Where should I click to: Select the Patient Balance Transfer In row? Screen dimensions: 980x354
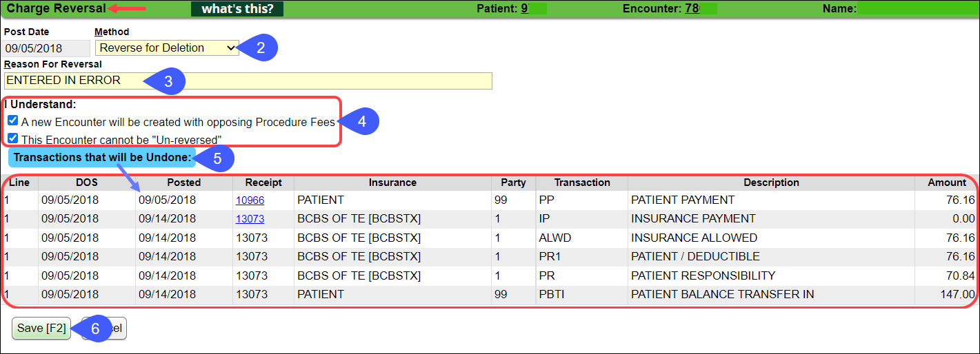pos(721,294)
